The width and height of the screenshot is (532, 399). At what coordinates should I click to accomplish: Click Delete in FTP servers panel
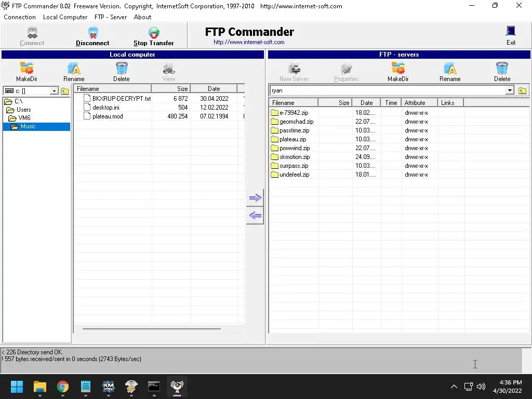coord(502,72)
